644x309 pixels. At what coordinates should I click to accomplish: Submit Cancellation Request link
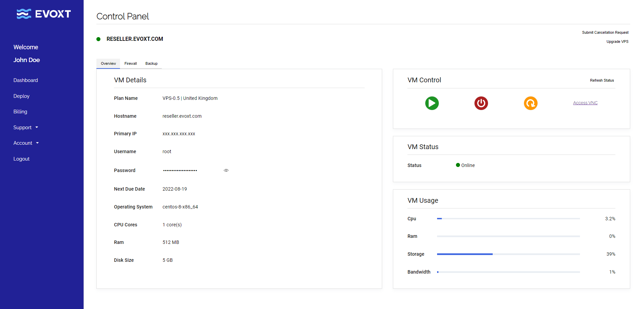pyautogui.click(x=605, y=32)
